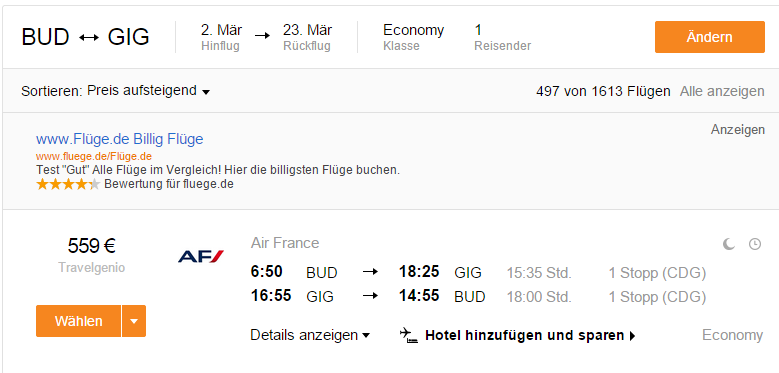779x373 pixels.
Task: Open the www.Flüge.de Billig Flüge ad link
Action: pos(120,139)
